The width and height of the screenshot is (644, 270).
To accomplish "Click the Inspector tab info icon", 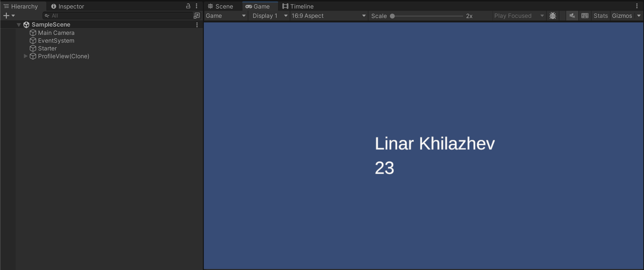I will tap(53, 6).
